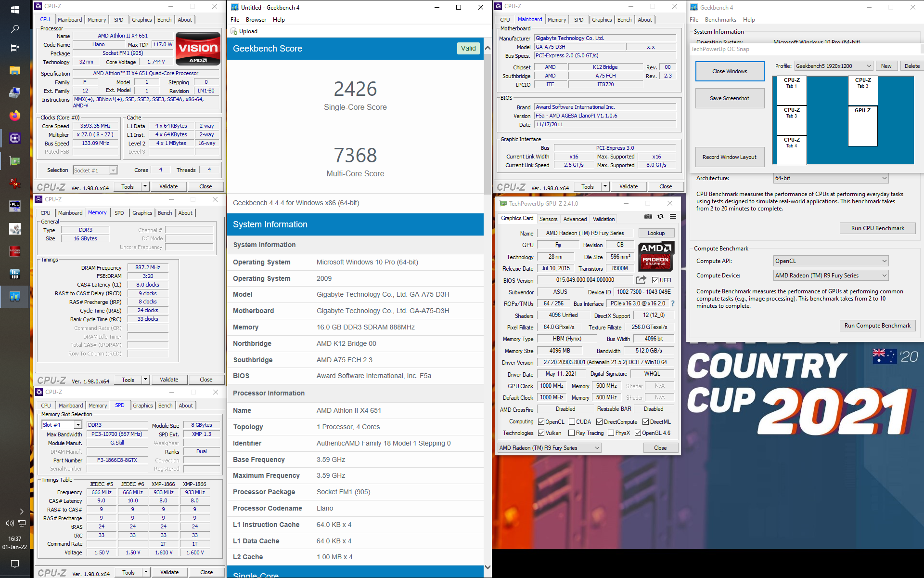Open the PLL SET taskbar icon
The image size is (924, 578).
pos(14,206)
